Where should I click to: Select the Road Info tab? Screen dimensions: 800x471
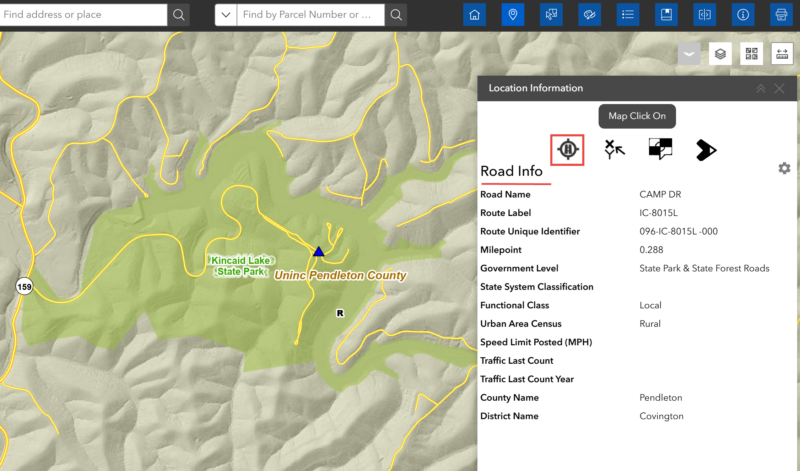[511, 171]
